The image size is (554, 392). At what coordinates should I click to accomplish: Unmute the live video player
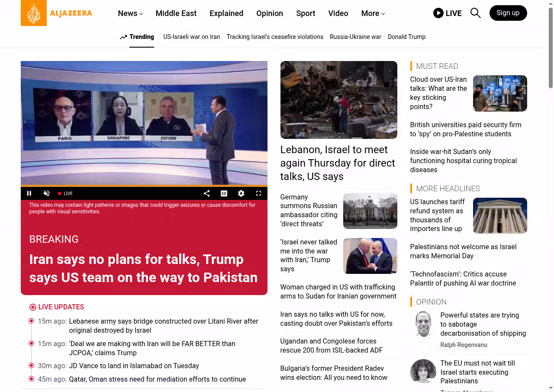46,193
